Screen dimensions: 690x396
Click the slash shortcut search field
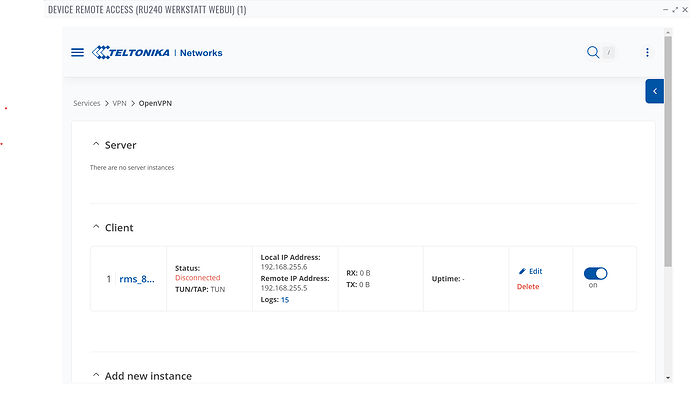pyautogui.click(x=609, y=52)
